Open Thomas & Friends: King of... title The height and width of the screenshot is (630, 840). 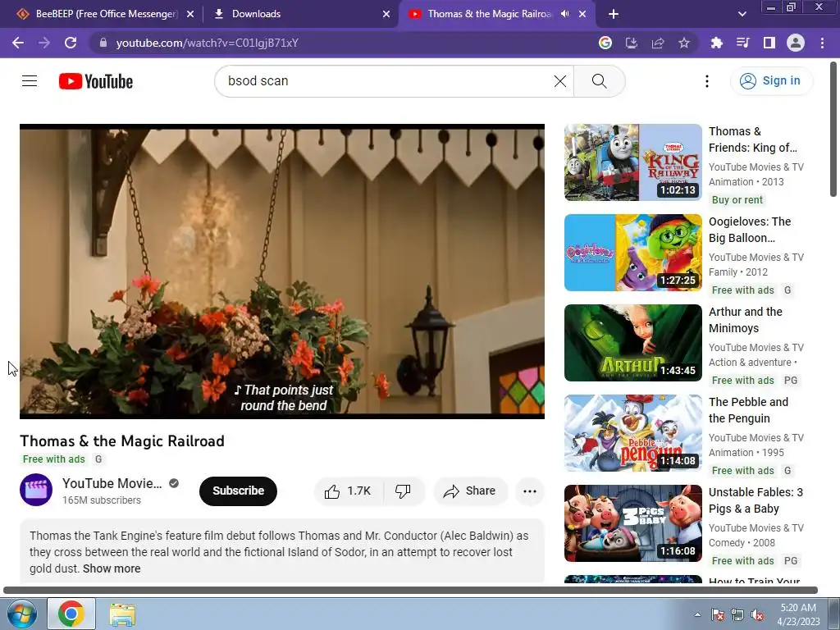pyautogui.click(x=753, y=139)
